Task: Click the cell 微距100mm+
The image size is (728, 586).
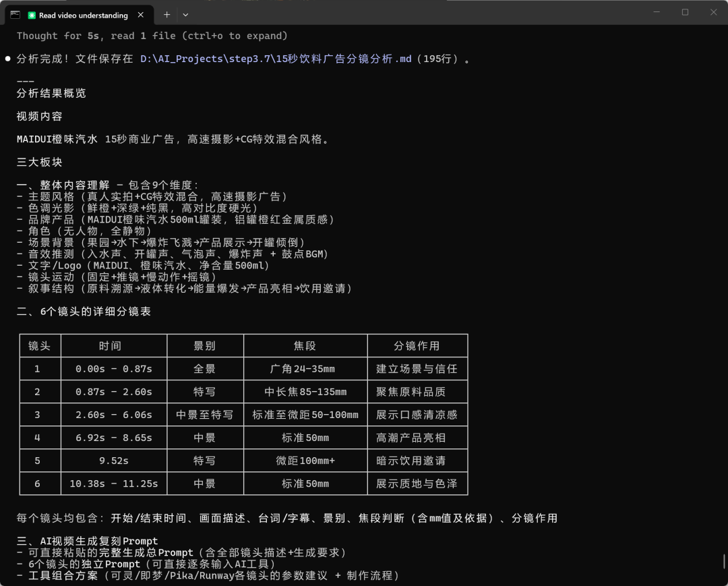Action: [305, 461]
